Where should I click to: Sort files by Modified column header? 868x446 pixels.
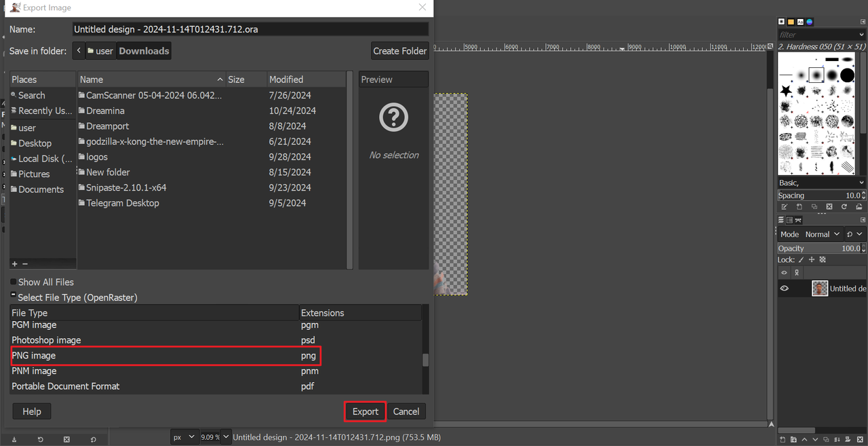coord(306,79)
